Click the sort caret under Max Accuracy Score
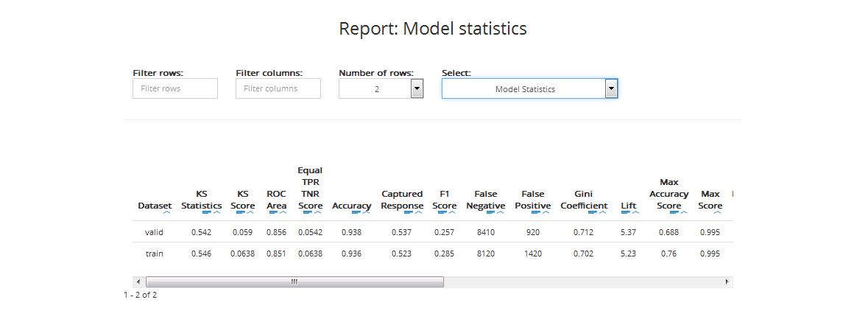Image resolution: width=868 pixels, height=311 pixels. point(683,213)
